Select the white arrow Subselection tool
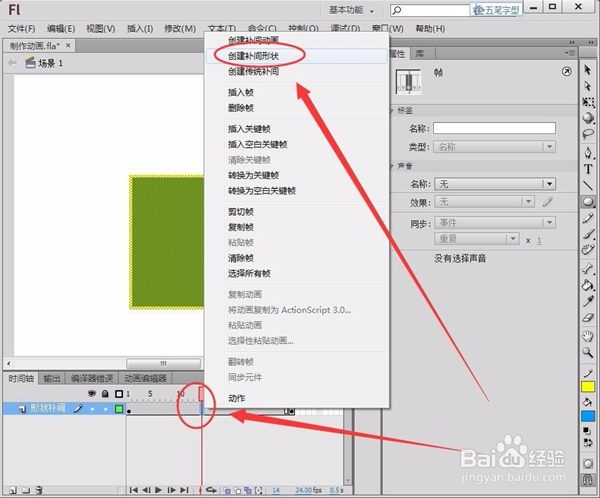Image resolution: width=600 pixels, height=498 pixels. tap(588, 86)
